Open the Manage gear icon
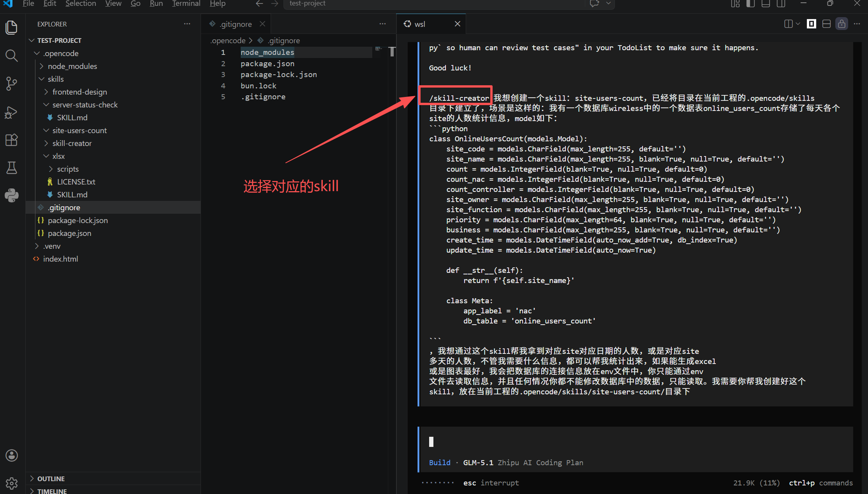The image size is (868, 494). [12, 483]
